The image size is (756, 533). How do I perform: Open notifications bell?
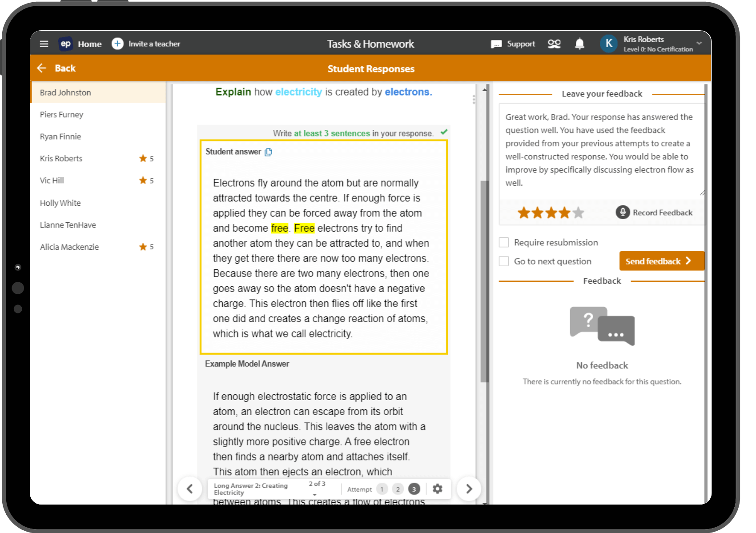579,44
